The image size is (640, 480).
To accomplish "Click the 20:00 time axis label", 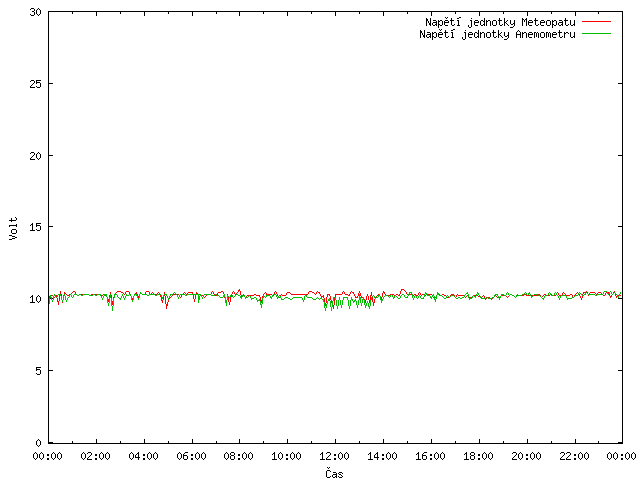I will pos(527,456).
